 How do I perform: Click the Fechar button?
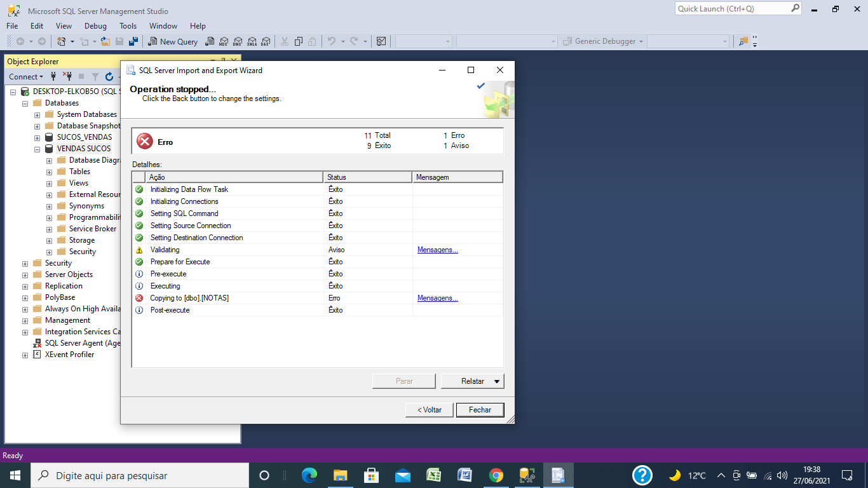[x=480, y=410]
